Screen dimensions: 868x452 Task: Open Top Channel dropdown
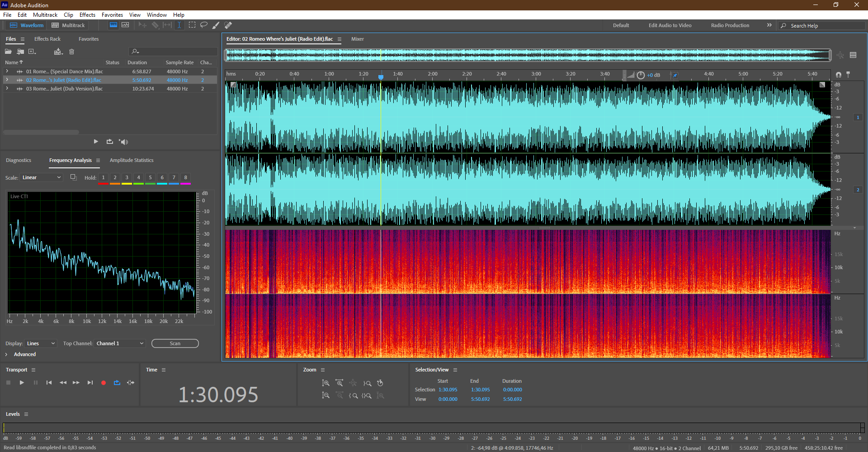(x=120, y=343)
